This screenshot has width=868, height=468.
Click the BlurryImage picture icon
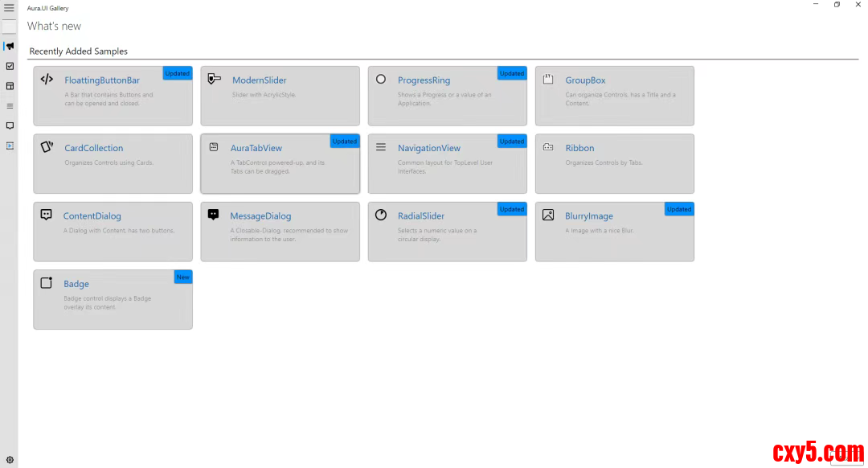point(548,215)
